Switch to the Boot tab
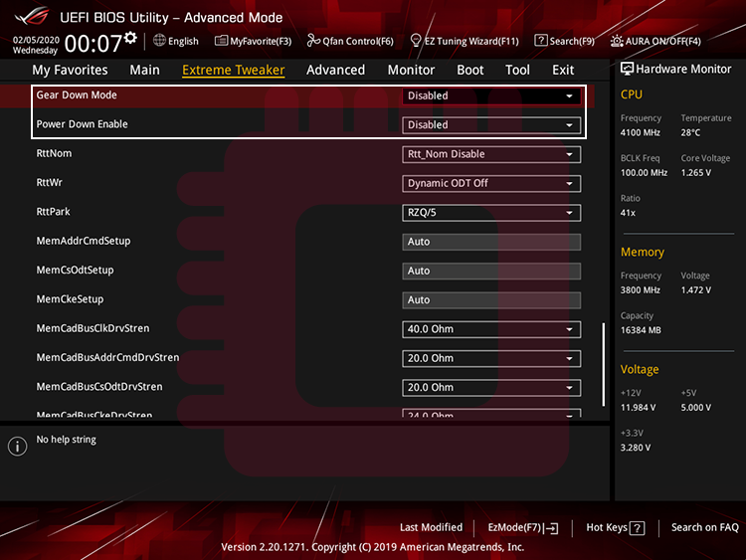The height and width of the screenshot is (560, 746). coord(470,70)
